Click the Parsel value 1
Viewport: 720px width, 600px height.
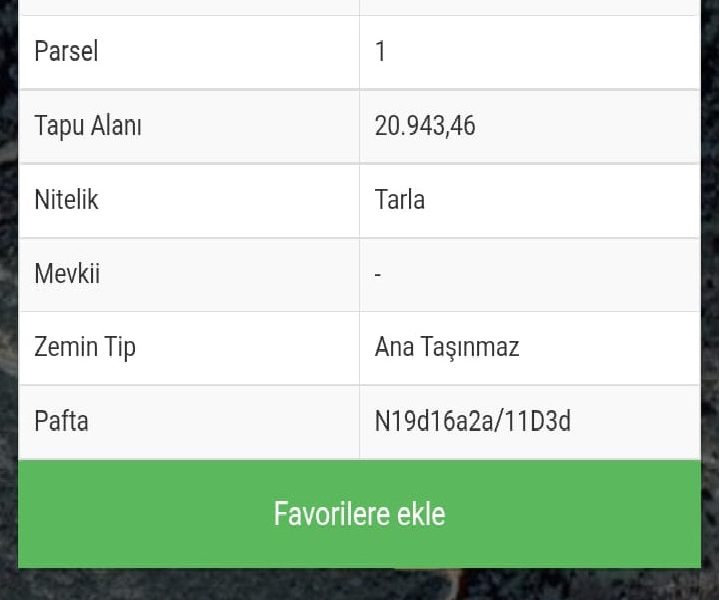click(x=380, y=52)
